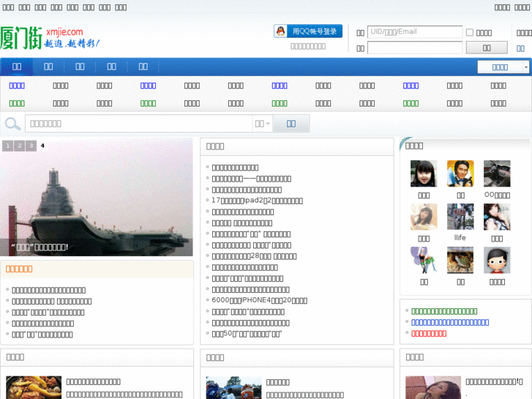Screen dimensions: 532x399
Task: Select the man in yellow avatar
Action: click(460, 174)
